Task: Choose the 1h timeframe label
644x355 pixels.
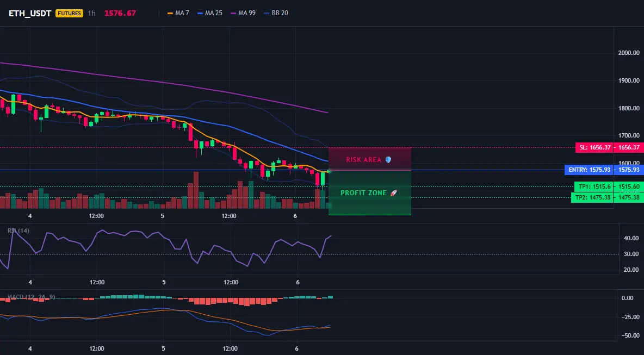Action: pyautogui.click(x=91, y=13)
